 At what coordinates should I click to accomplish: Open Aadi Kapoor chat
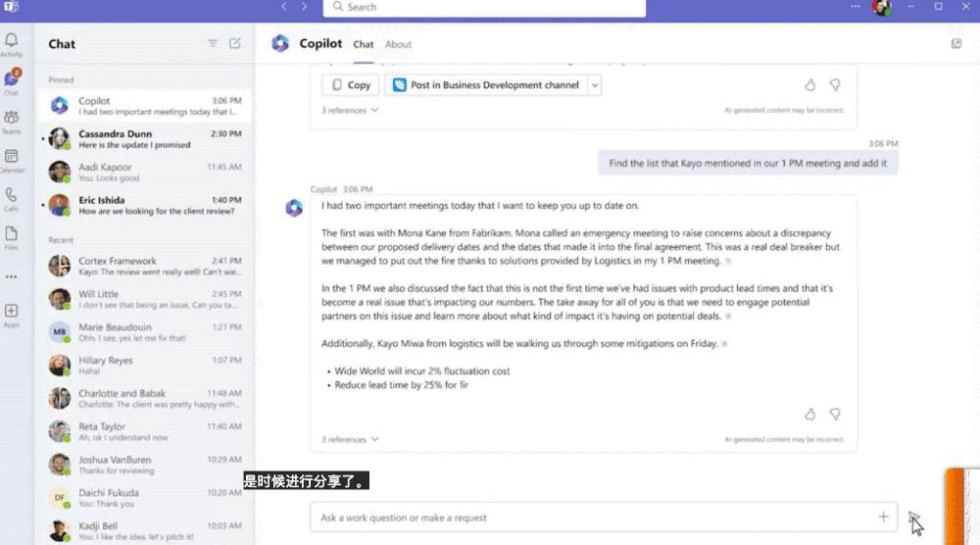144,172
